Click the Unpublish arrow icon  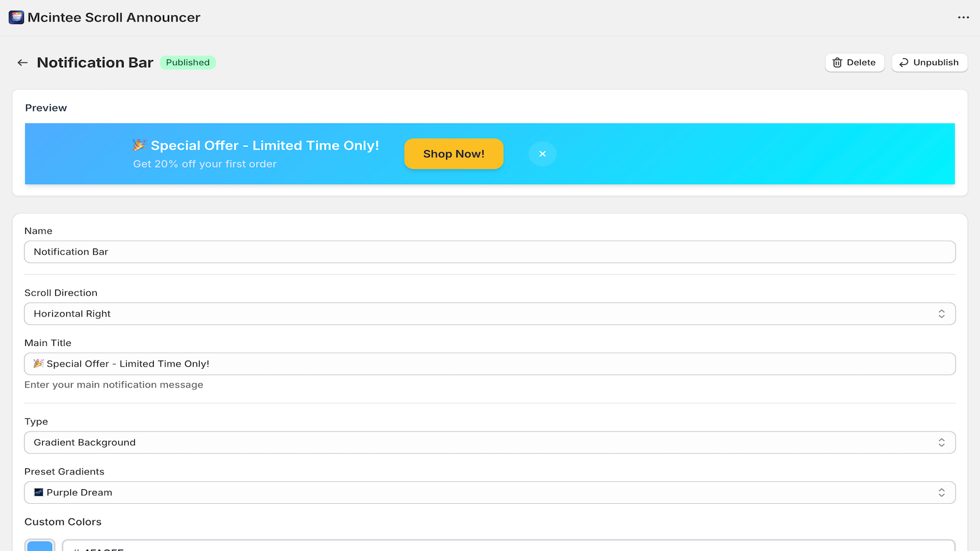click(903, 62)
